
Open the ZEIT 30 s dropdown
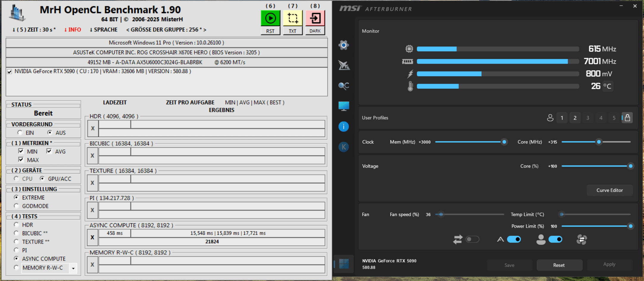pos(34,30)
